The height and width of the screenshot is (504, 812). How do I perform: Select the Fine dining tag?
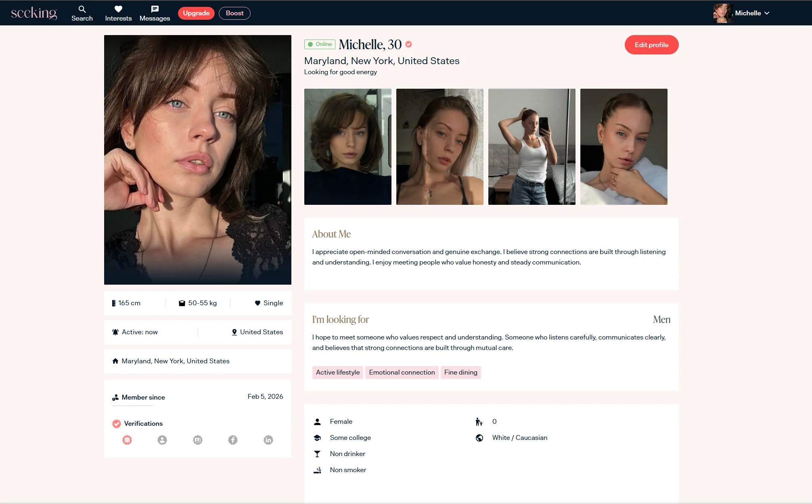460,372
